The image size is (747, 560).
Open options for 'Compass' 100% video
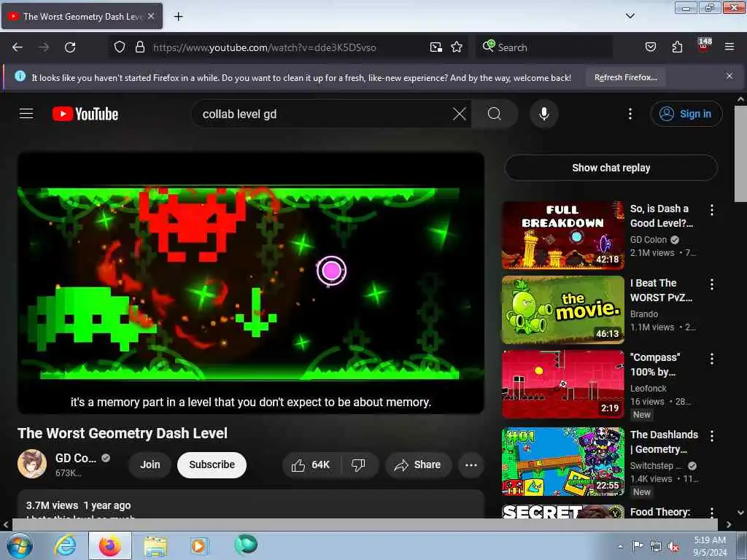coord(712,359)
